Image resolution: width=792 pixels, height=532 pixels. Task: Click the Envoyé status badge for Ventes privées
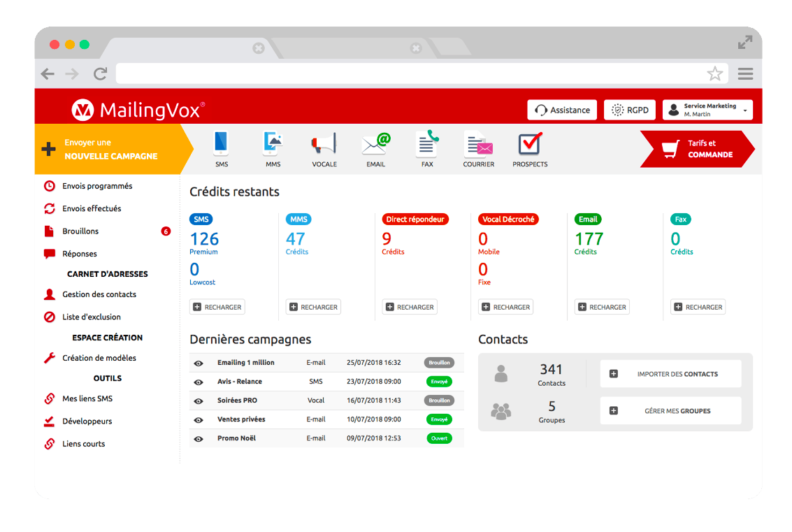[439, 419]
